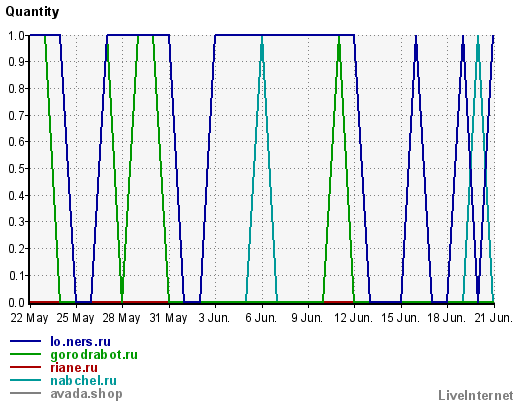
Task: Click the green gorodrabot.ru color line swatch
Action: [25, 354]
